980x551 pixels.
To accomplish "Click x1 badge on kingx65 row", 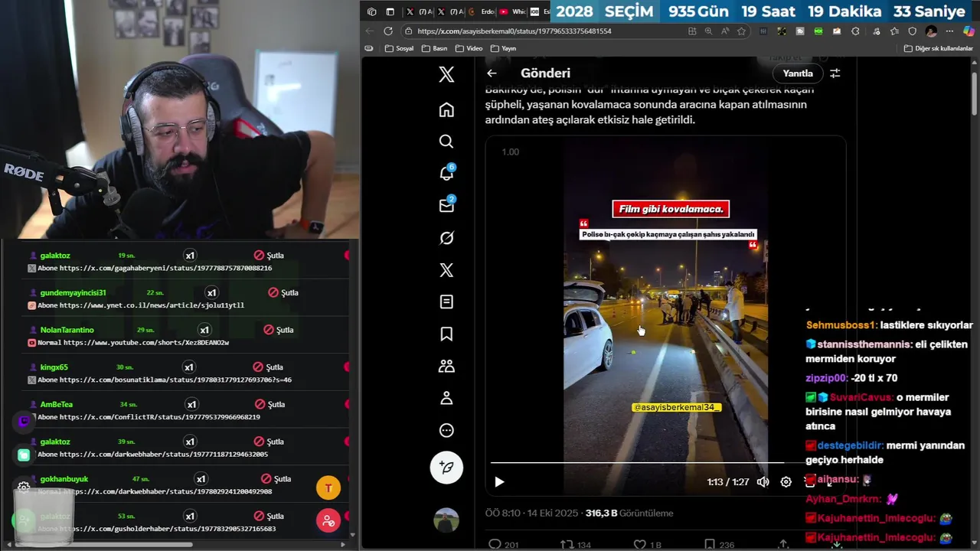I will coord(189,367).
